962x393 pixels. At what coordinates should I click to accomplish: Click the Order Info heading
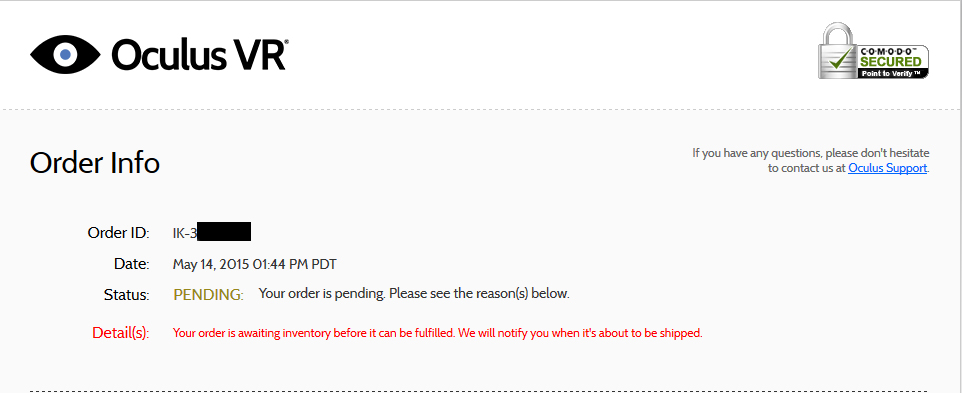click(x=94, y=163)
